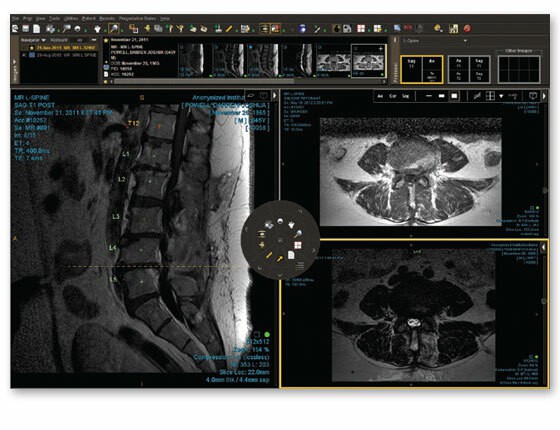
Task: Switch viewport to Ax orientation
Action: [380, 96]
